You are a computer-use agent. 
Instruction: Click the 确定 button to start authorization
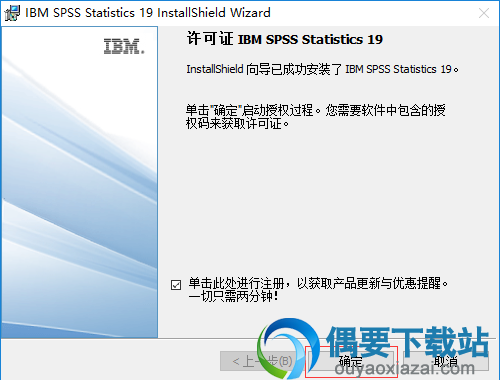point(351,361)
